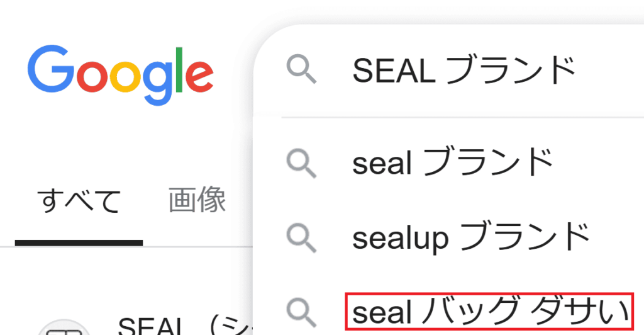Click the Google logo
The width and height of the screenshot is (644, 335).
(119, 74)
